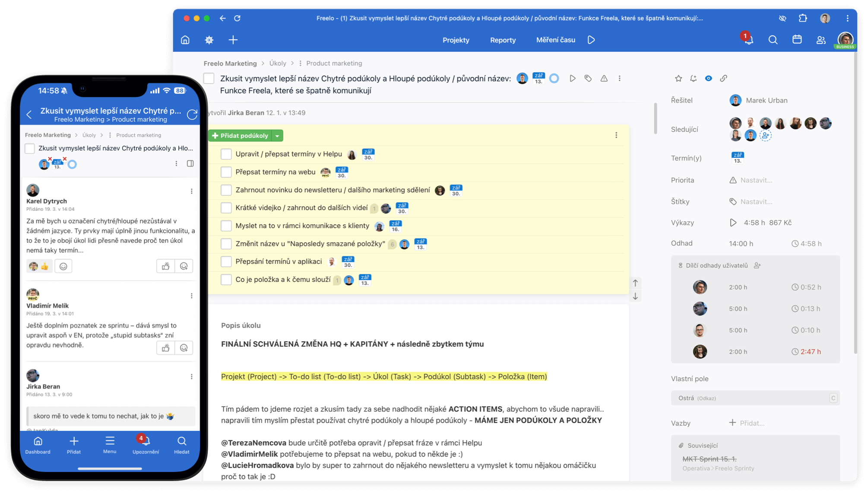This screenshot has width=868, height=494.
Task: Open the search magnifier in desktop header
Action: coord(773,40)
